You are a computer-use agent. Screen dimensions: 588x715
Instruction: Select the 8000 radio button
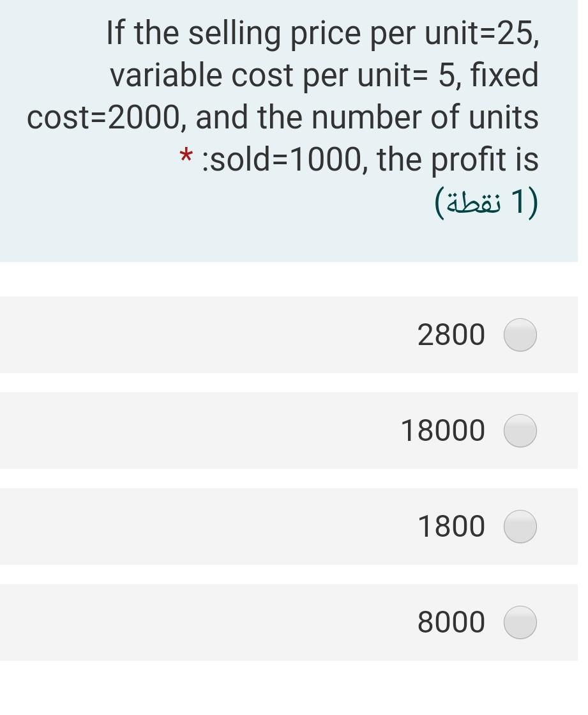(x=520, y=622)
